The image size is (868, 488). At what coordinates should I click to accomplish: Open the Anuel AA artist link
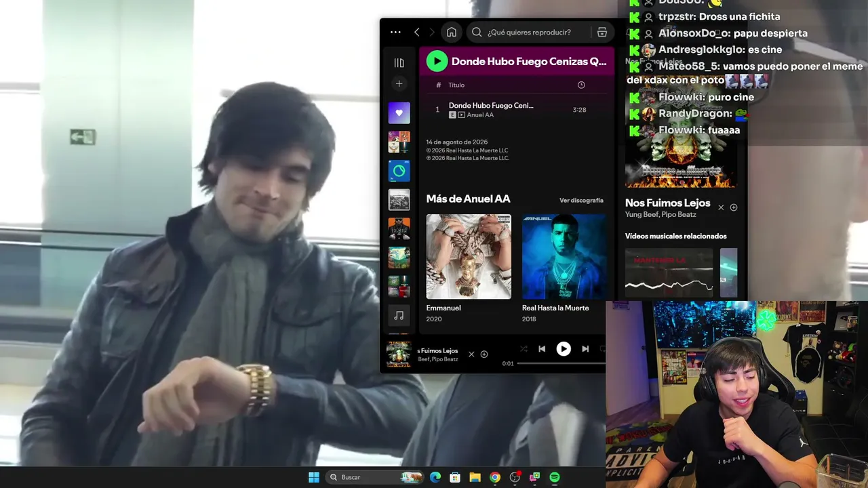point(480,115)
